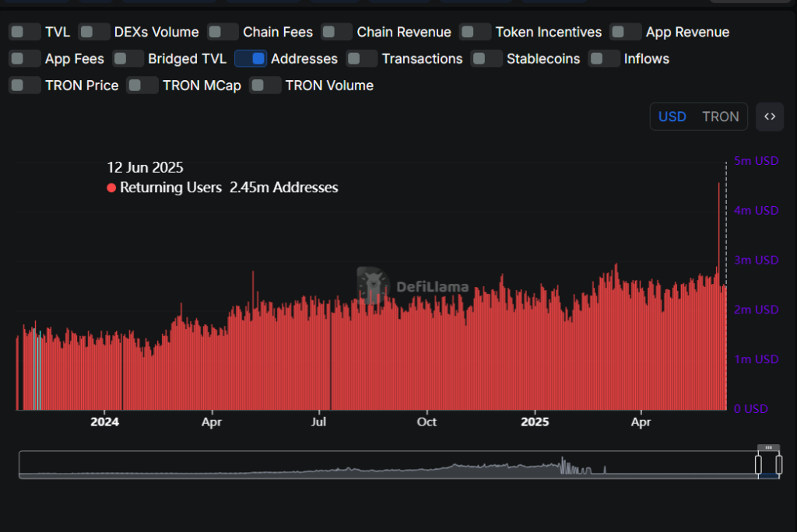Click the tall spike bar in chart
Viewport: 797px width, 532px height.
[718, 296]
